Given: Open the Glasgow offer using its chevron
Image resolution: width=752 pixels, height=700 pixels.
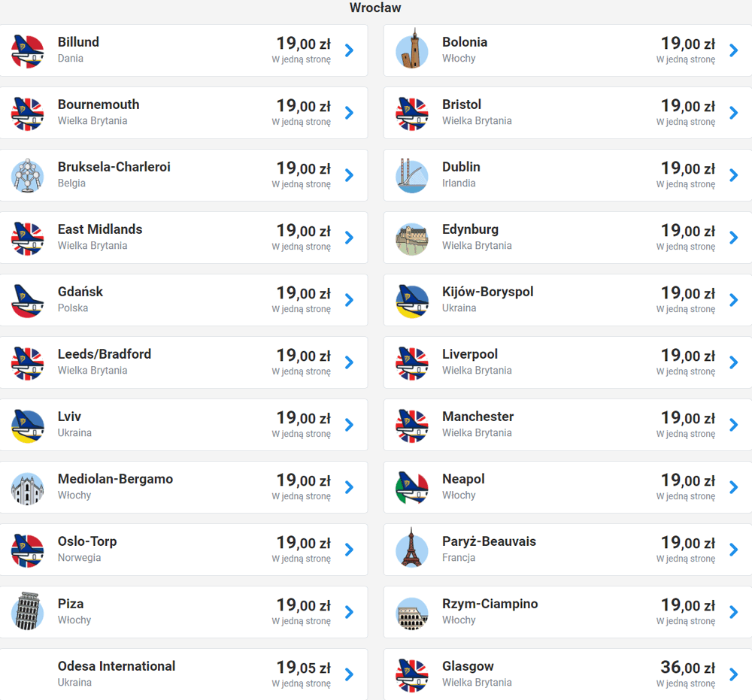Looking at the screenshot, I should (x=733, y=674).
